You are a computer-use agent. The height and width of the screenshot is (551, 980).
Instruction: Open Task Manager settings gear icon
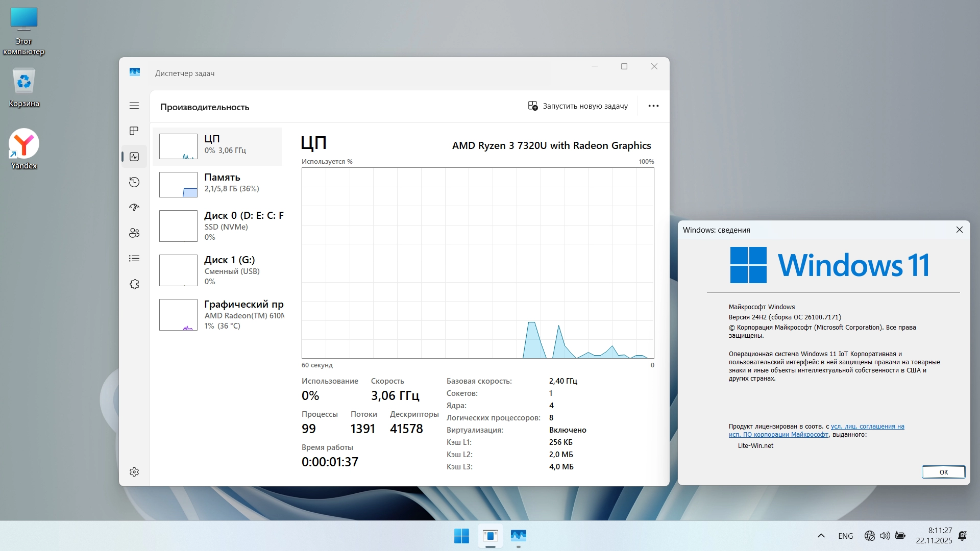point(134,472)
